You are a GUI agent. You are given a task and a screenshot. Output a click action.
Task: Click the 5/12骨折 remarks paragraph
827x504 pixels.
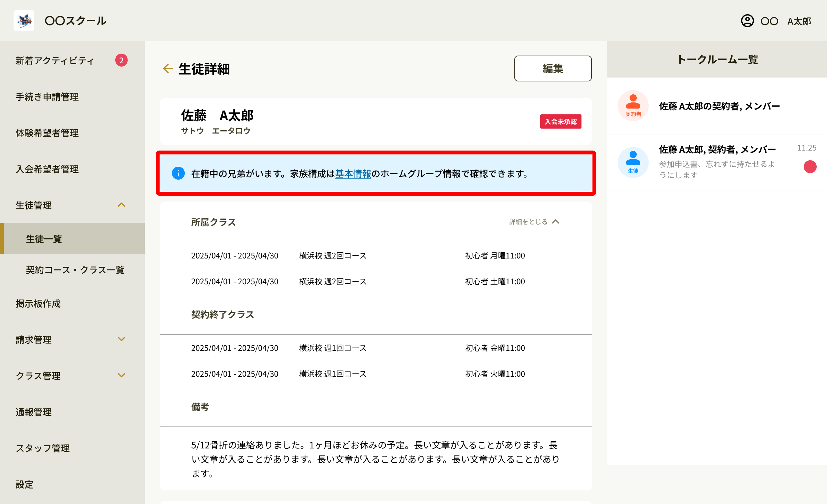coord(375,459)
